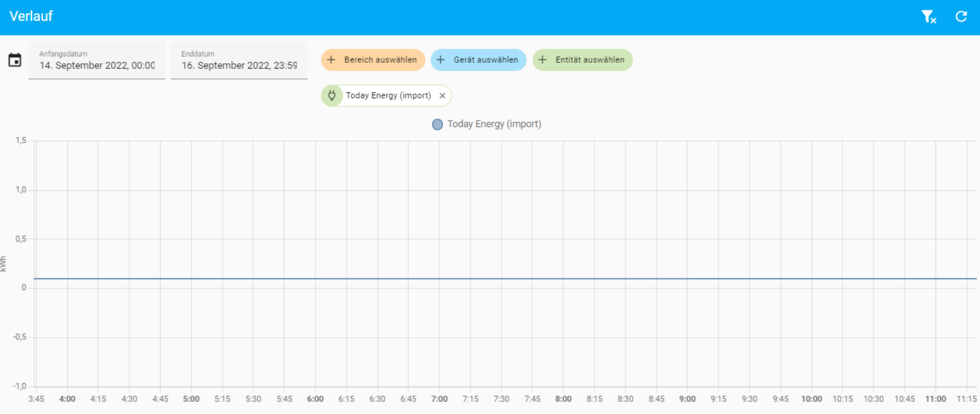Click the Today Energy (import) legend label
Viewport: 980px width, 414px height.
point(494,124)
